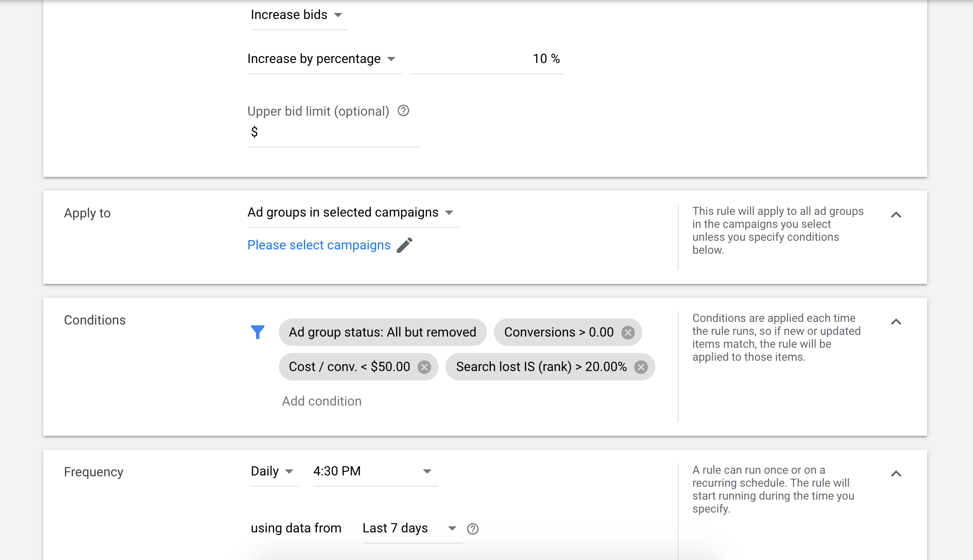Remove the Cost / conv. < $50.00 condition
973x560 pixels.
tap(424, 367)
